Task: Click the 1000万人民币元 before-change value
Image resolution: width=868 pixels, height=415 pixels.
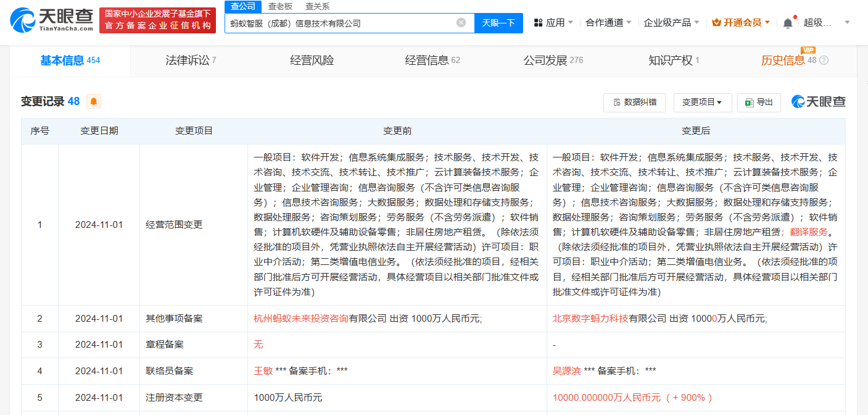Action: tap(288, 398)
